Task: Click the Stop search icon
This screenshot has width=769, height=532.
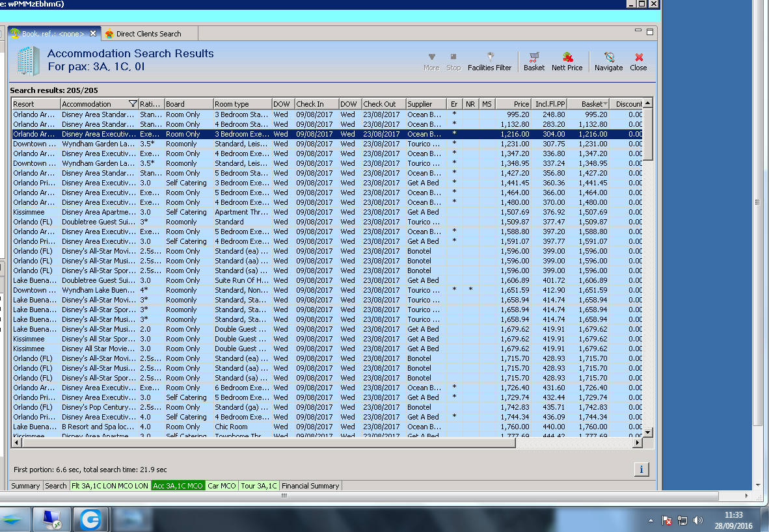Action: [x=453, y=61]
